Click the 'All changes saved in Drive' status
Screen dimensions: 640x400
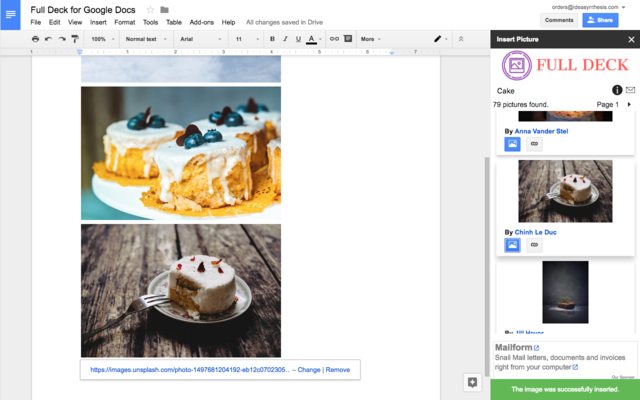(x=284, y=22)
